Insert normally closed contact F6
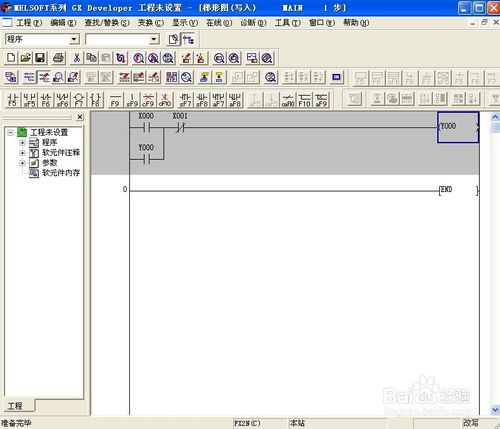The image size is (500, 429). coord(46,100)
